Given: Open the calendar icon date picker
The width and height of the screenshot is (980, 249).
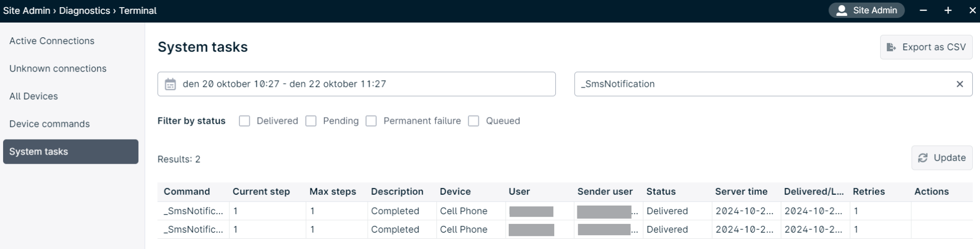Looking at the screenshot, I should coord(170,84).
